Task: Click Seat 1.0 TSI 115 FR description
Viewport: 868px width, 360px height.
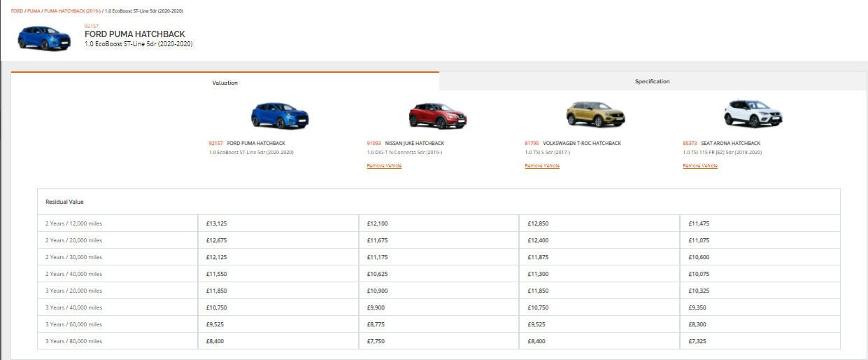Action: pyautogui.click(x=723, y=152)
